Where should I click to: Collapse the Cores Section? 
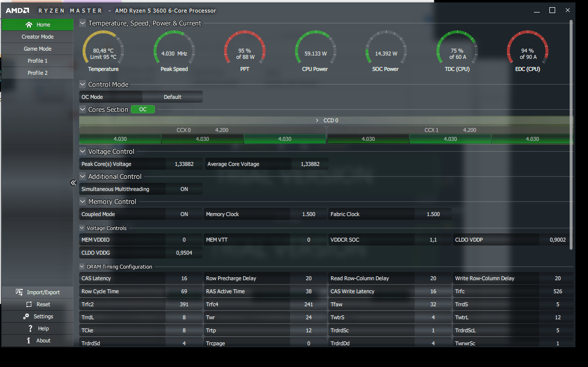(83, 109)
